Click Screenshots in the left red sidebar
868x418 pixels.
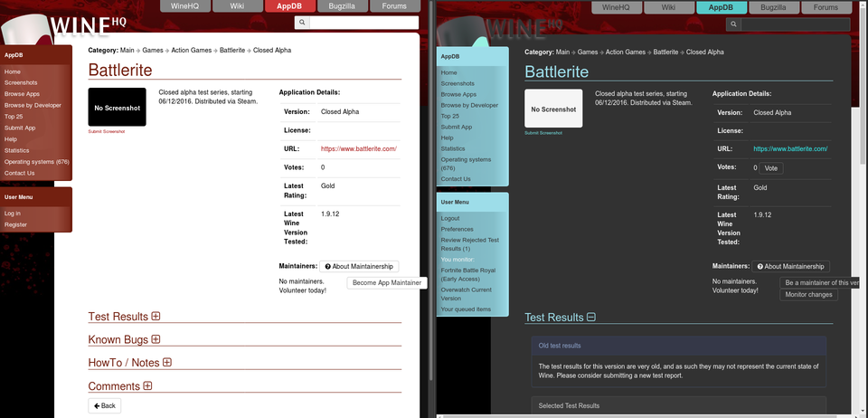click(x=21, y=82)
